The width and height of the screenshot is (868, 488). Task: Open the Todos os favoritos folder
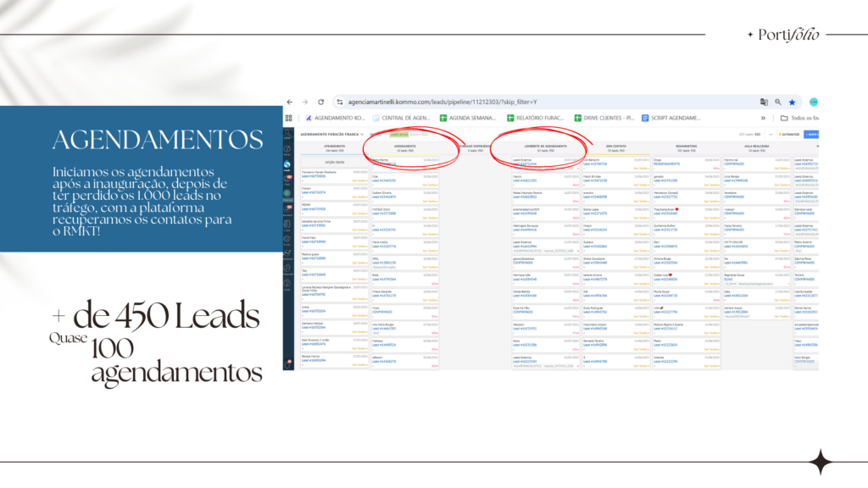click(798, 119)
